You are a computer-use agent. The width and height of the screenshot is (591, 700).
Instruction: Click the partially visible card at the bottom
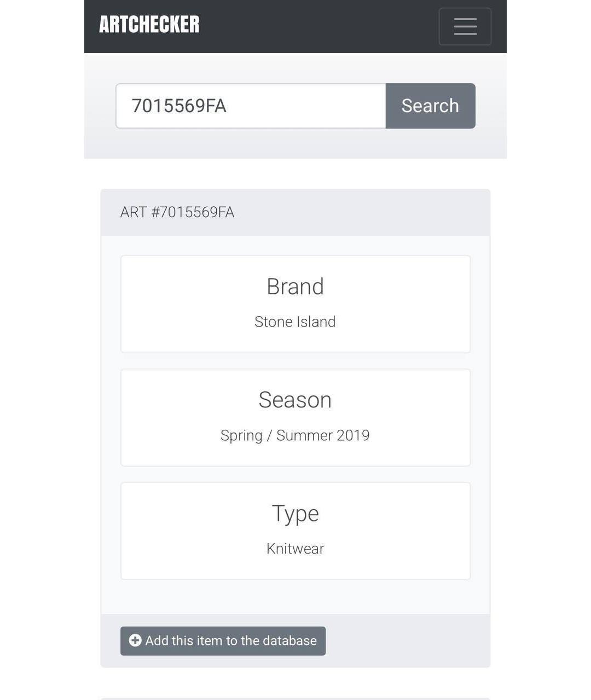coord(296,698)
